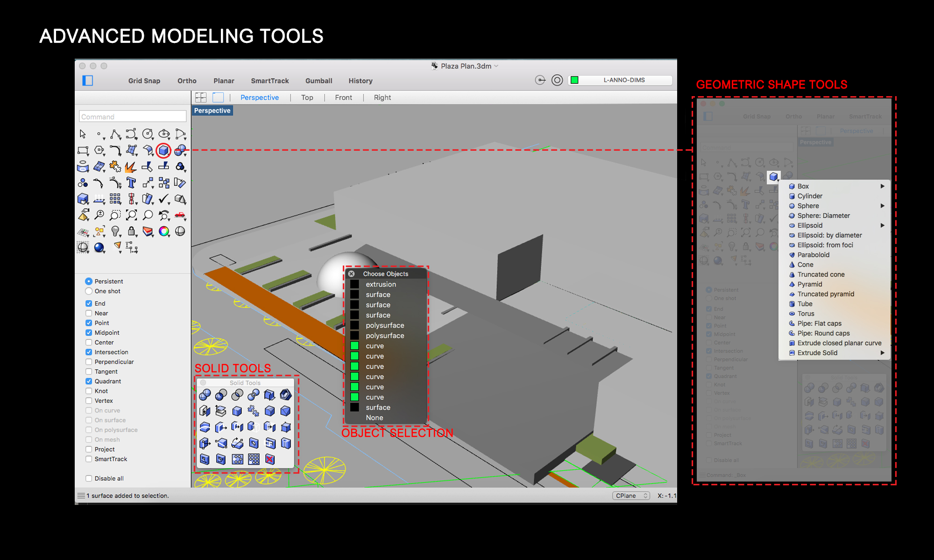
Task: Click the rectangular hole array icon
Action: click(x=254, y=459)
